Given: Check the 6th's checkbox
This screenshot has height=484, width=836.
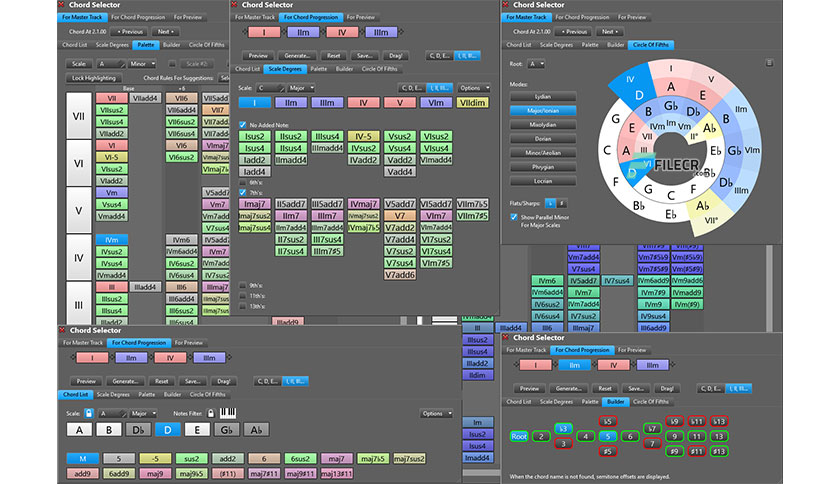Looking at the screenshot, I should click(243, 182).
